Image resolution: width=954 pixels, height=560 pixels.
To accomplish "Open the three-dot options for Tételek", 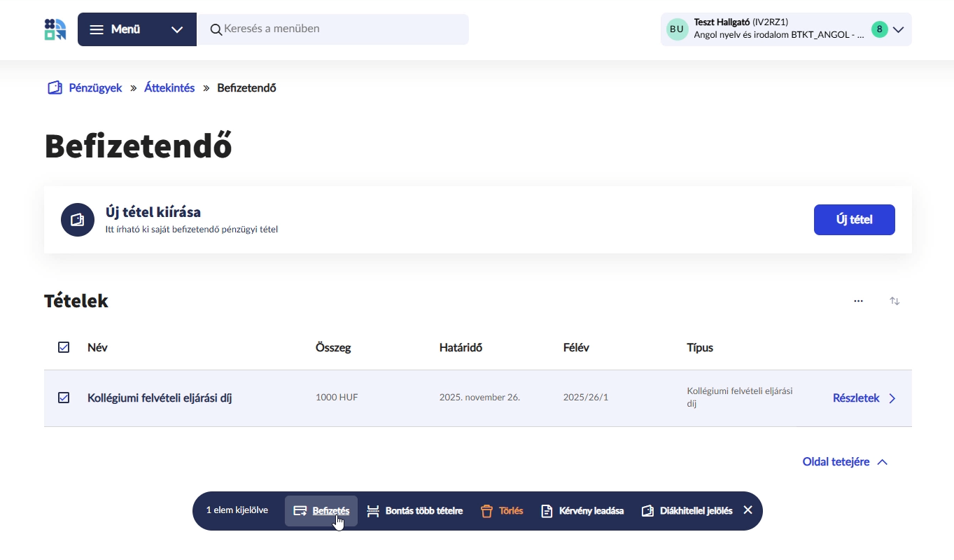I will point(858,301).
